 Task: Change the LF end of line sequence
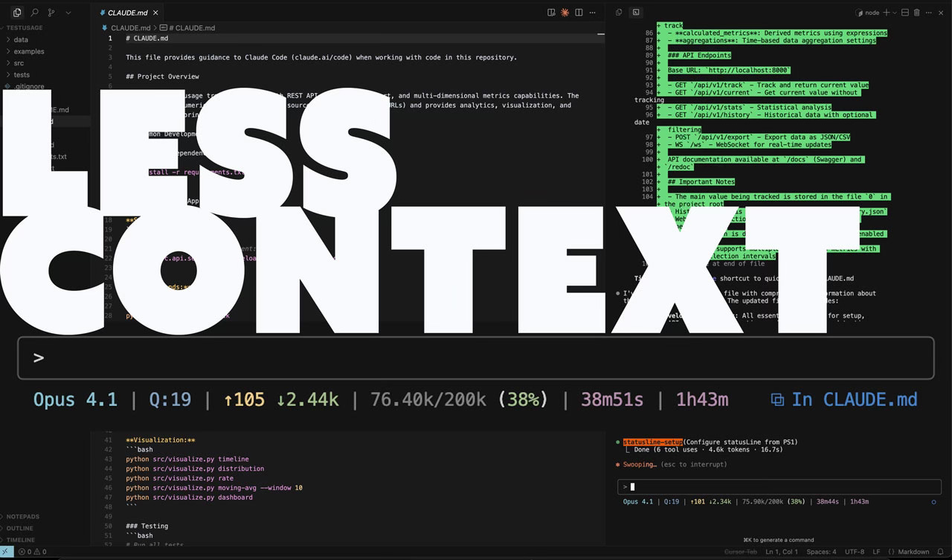877,552
